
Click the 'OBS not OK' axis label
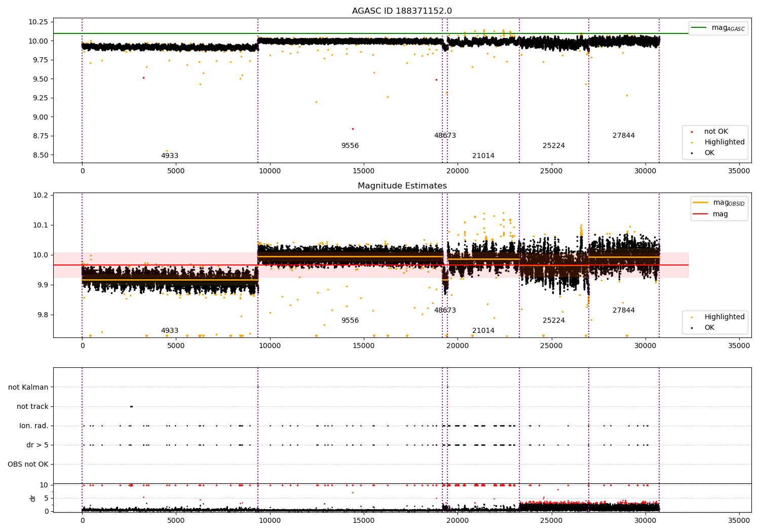28,465
